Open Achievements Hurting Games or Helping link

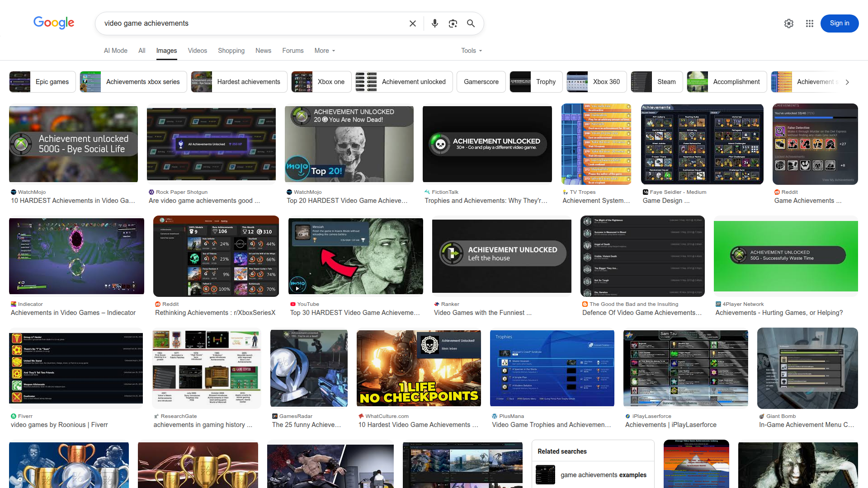click(779, 313)
